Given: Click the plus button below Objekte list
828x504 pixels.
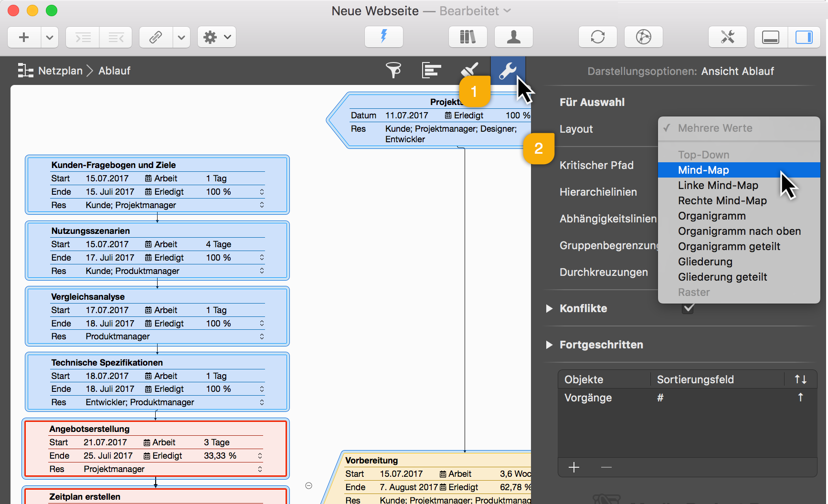Looking at the screenshot, I should coord(574,467).
